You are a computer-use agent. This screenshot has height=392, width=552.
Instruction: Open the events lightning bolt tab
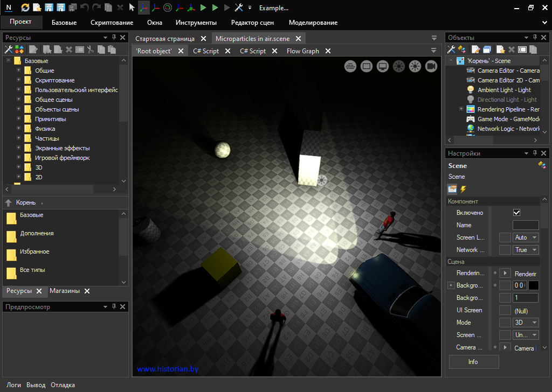pos(463,189)
